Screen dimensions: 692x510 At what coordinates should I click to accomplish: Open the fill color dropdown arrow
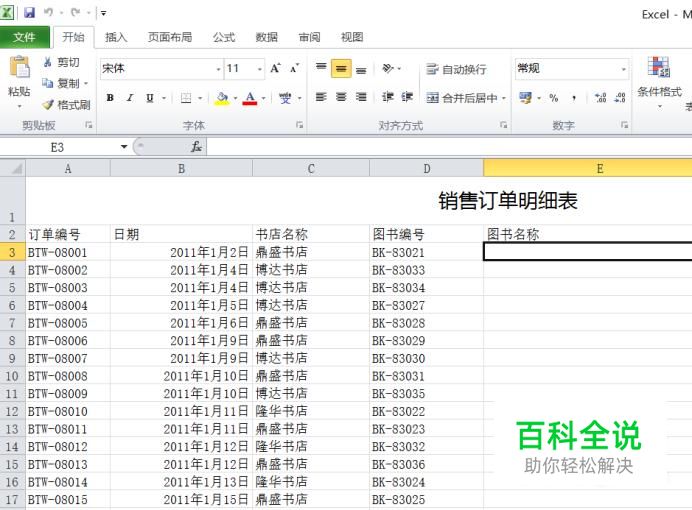(x=235, y=98)
